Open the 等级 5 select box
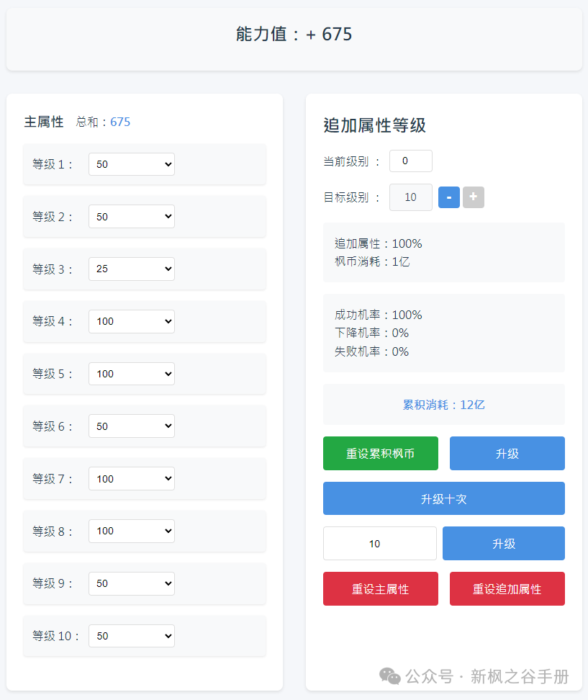 pos(132,374)
